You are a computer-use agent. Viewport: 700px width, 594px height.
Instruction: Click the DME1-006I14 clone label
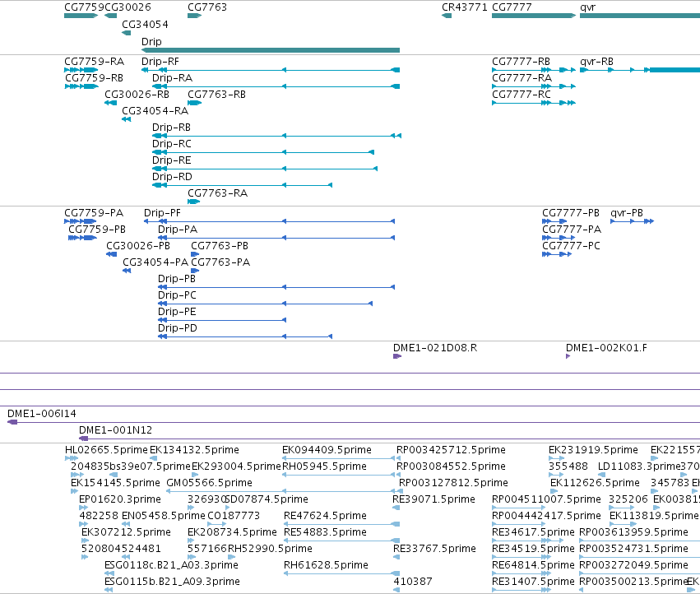click(x=42, y=414)
